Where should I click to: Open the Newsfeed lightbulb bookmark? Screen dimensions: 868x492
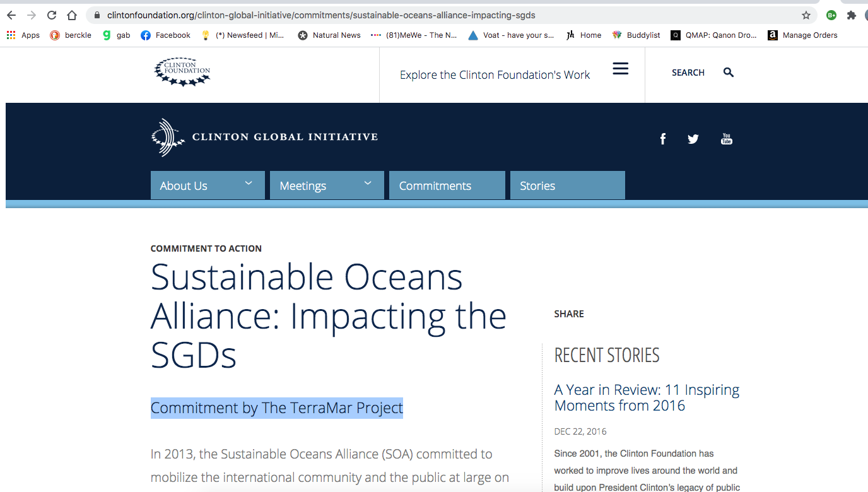242,35
